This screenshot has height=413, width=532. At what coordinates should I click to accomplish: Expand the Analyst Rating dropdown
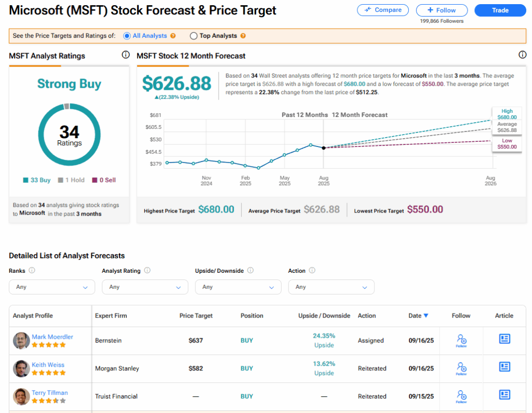[x=145, y=287]
